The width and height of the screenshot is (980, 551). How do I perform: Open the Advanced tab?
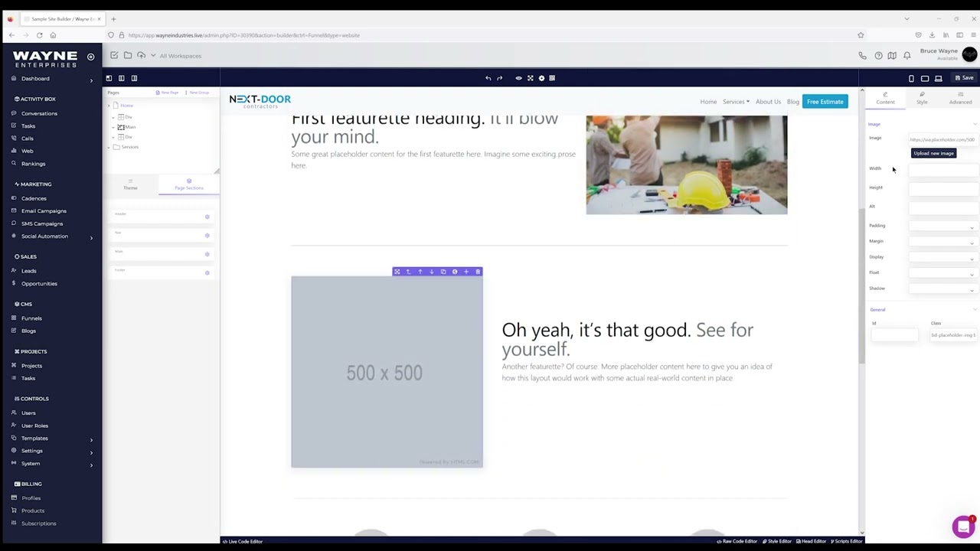(960, 99)
